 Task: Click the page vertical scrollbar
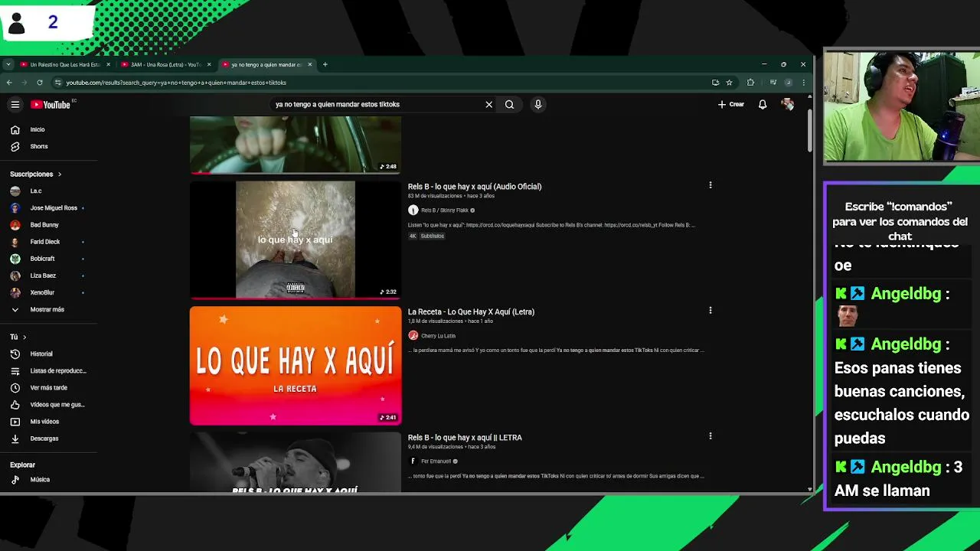pos(810,132)
